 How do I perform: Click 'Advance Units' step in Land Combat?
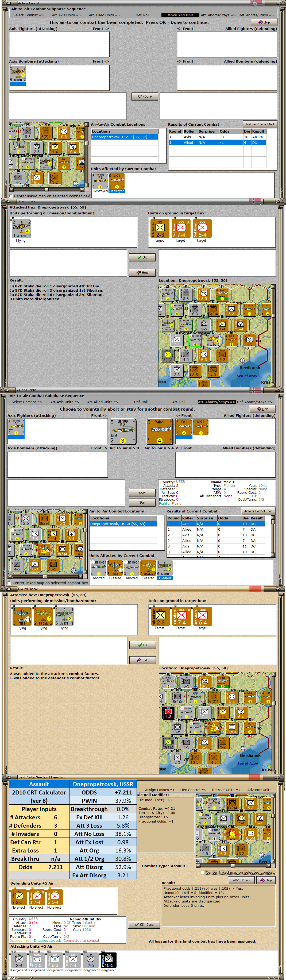tap(259, 790)
